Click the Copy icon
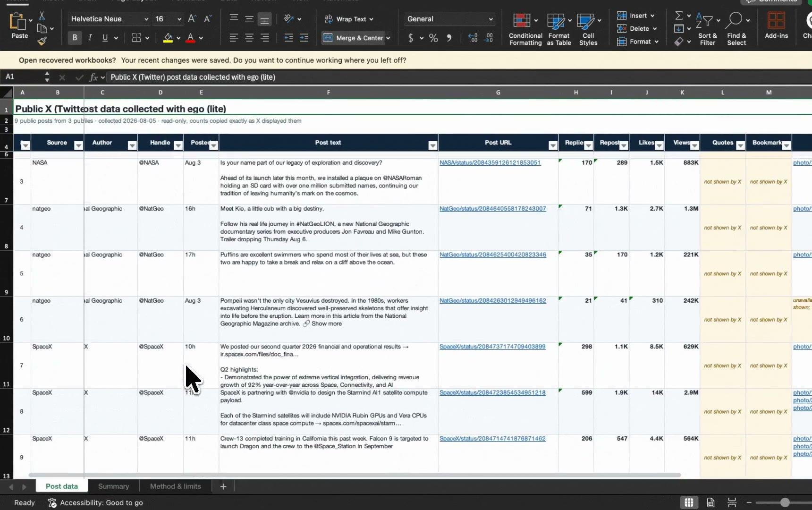This screenshot has width=812, height=510. pyautogui.click(x=42, y=29)
